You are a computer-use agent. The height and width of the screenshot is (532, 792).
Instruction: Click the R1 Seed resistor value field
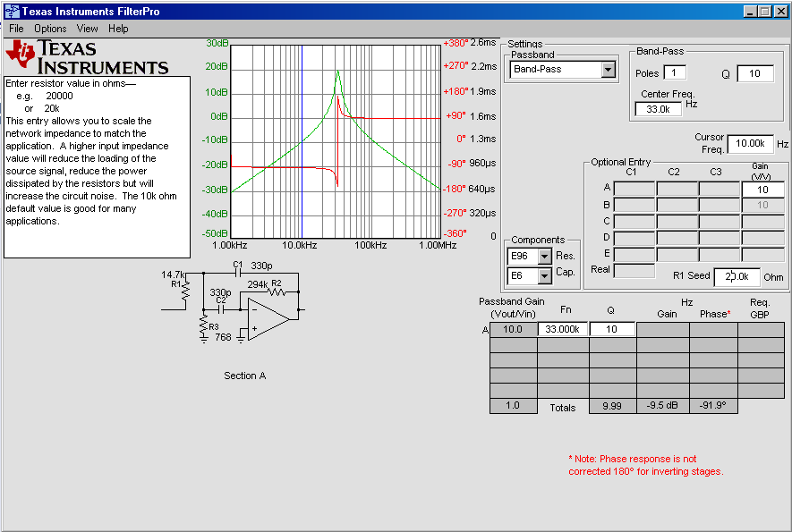click(737, 276)
